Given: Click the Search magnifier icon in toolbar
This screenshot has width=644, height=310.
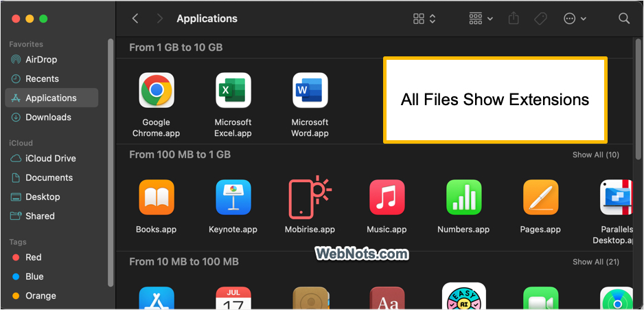Looking at the screenshot, I should (x=624, y=19).
